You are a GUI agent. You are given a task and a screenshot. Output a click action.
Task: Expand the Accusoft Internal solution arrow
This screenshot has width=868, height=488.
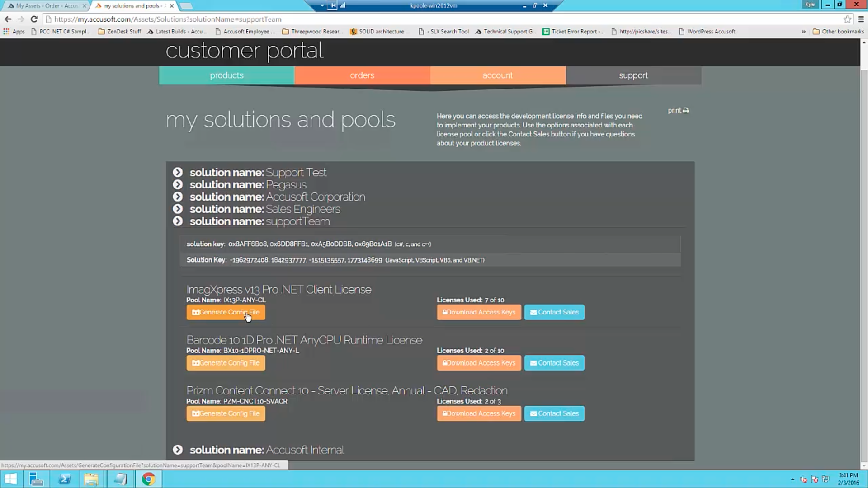178,450
